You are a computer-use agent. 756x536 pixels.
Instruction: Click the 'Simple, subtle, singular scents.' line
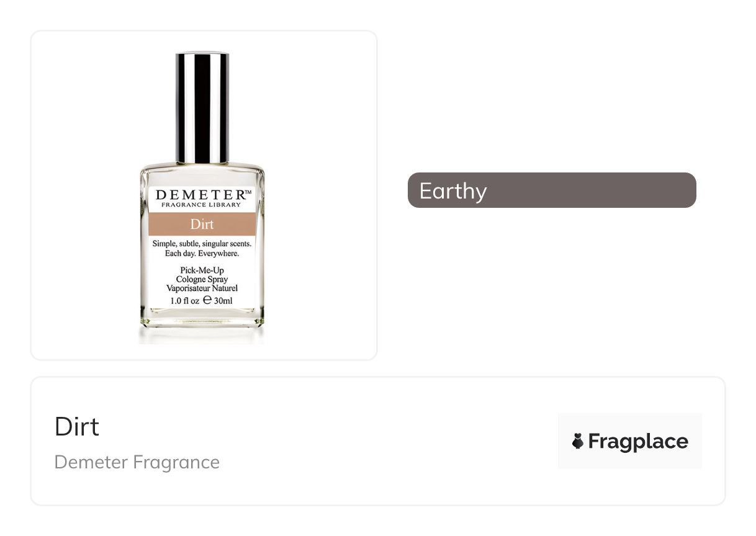point(202,244)
